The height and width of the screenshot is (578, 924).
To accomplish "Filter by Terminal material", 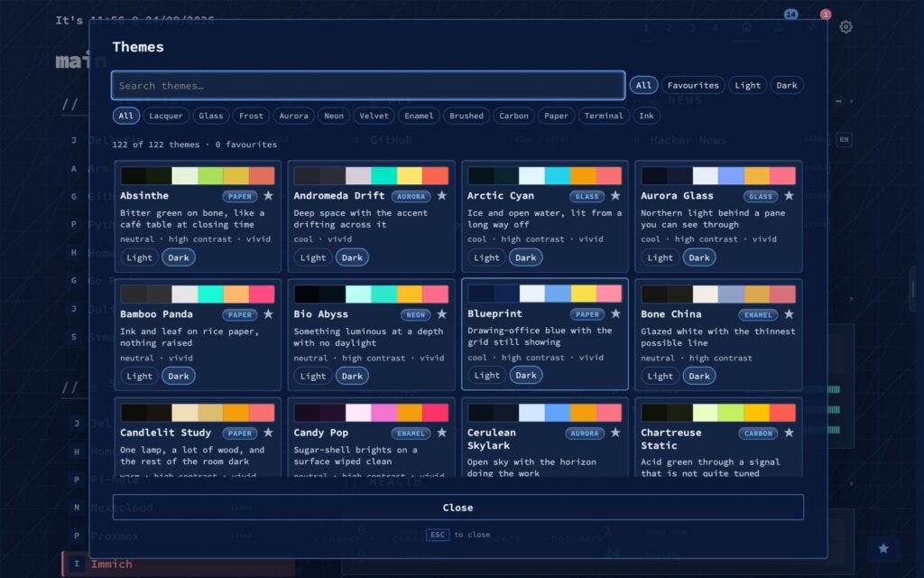I will 604,117.
